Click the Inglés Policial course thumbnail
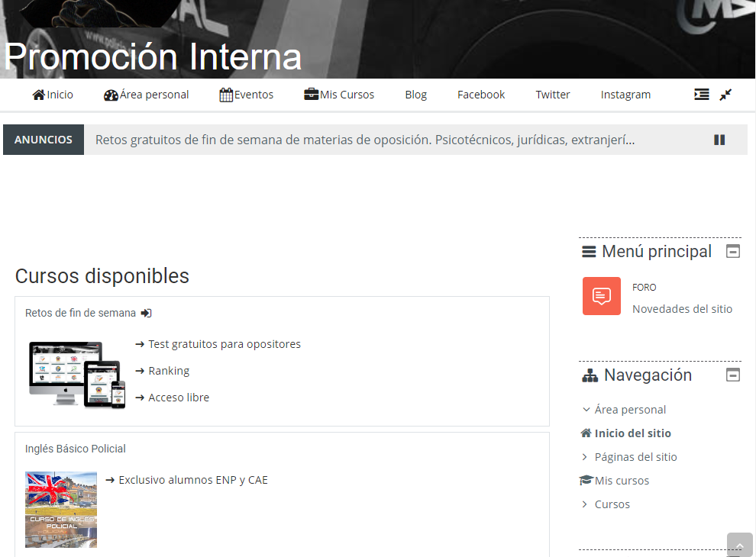The width and height of the screenshot is (756, 557). point(61,509)
